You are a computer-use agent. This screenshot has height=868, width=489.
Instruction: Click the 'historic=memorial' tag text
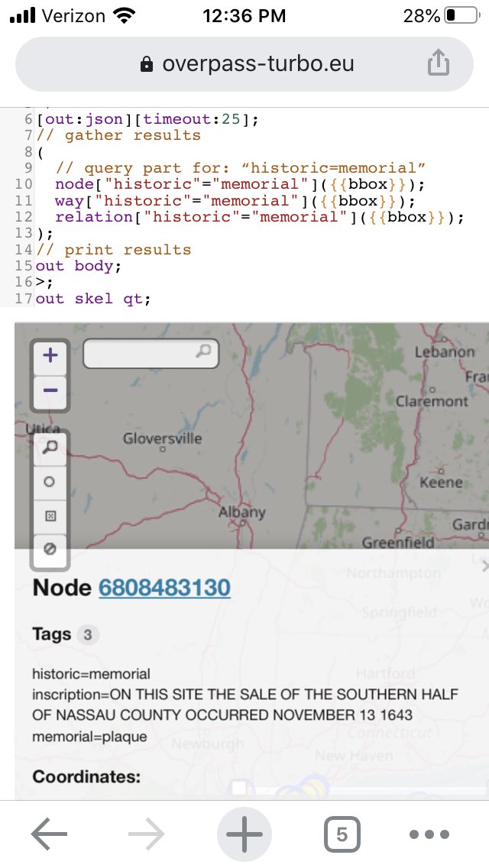tap(91, 674)
